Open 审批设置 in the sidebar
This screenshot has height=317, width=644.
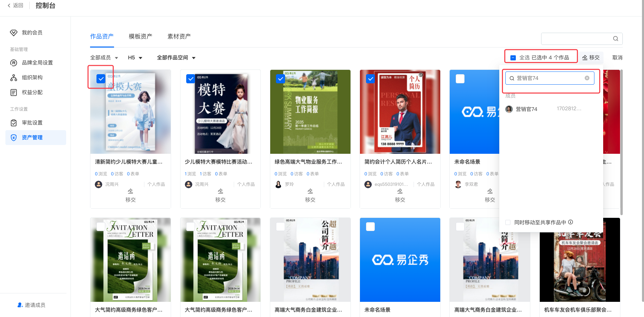coord(32,123)
